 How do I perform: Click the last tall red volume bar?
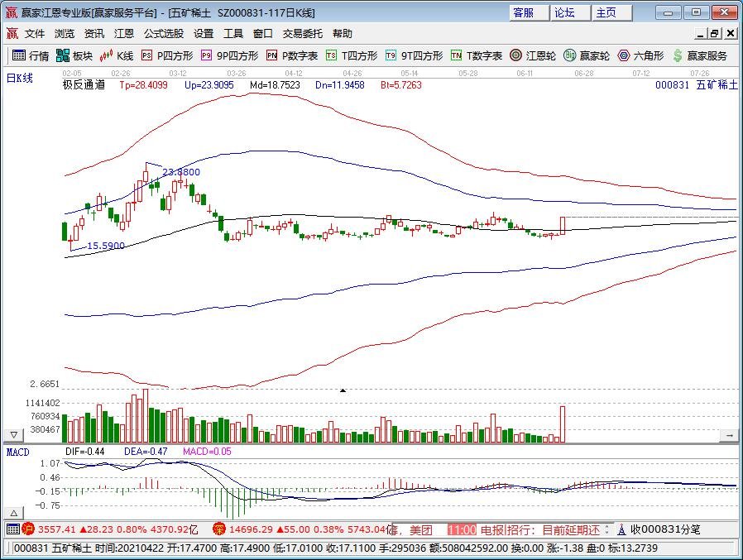point(563,424)
